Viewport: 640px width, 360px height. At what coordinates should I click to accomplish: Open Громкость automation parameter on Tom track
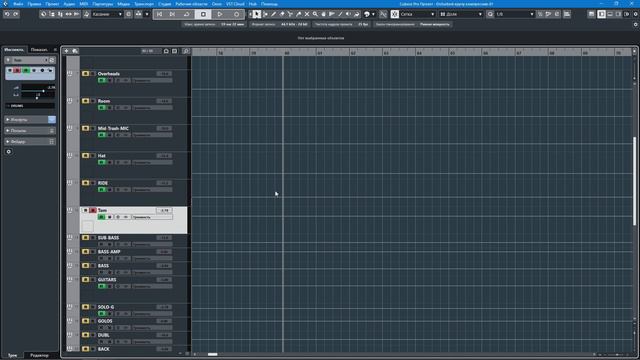pos(152,218)
